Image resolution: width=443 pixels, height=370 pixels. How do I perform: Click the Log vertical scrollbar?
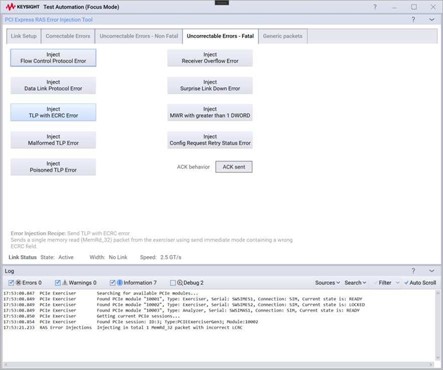438,326
